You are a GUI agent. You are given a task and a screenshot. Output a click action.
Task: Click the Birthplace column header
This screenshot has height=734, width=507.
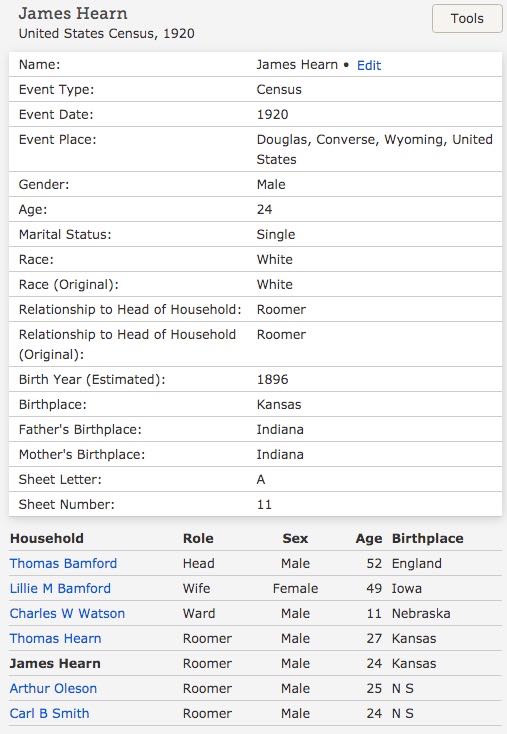point(427,538)
